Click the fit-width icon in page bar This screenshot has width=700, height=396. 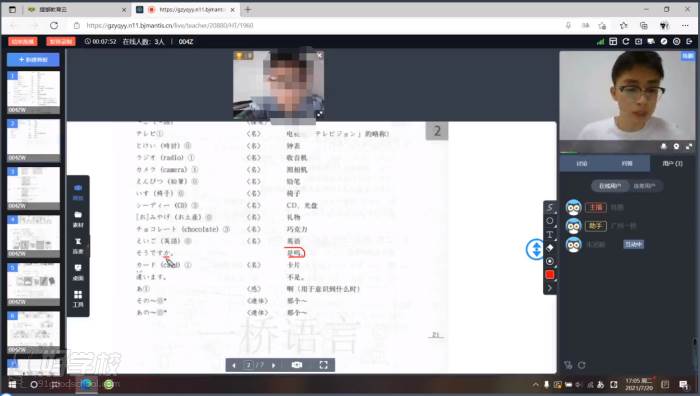click(297, 365)
